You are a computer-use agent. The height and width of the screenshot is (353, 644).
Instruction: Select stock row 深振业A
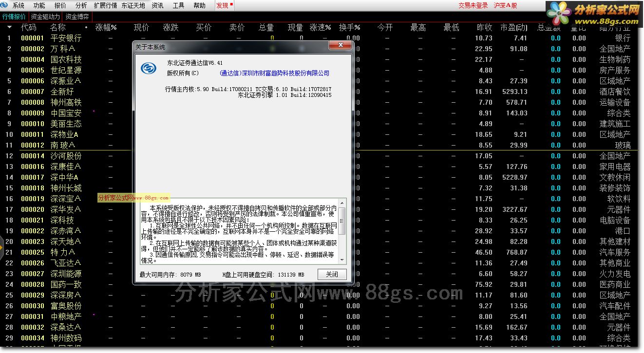point(66,81)
